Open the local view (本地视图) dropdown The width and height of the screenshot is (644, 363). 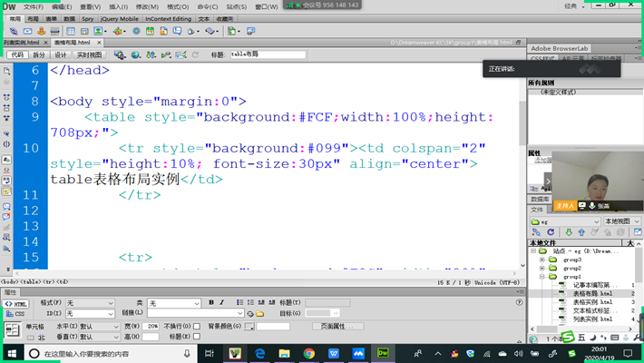point(621,221)
